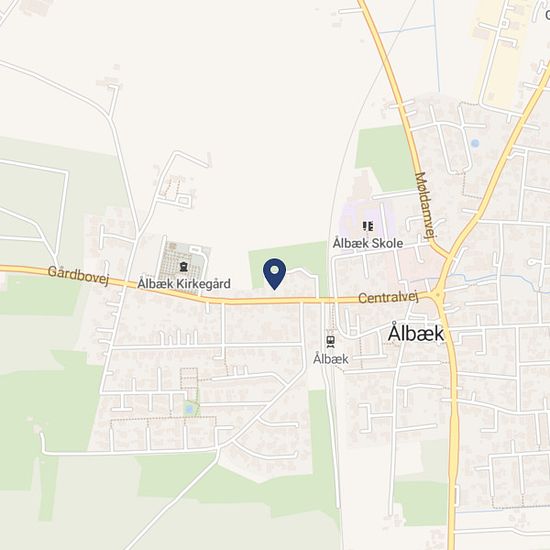The width and height of the screenshot is (550, 550).
Task: Click the yellow shaded area in top-right
Action: (x=500, y=51)
